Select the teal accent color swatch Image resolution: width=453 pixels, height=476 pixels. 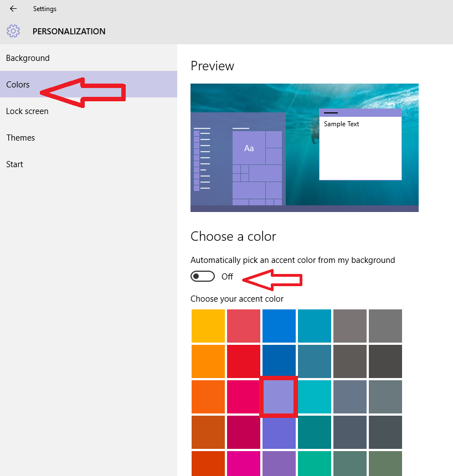click(314, 326)
